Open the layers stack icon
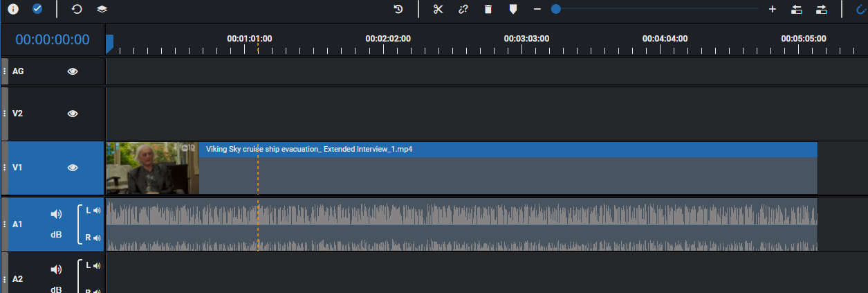This screenshot has height=293, width=868. pos(102,9)
